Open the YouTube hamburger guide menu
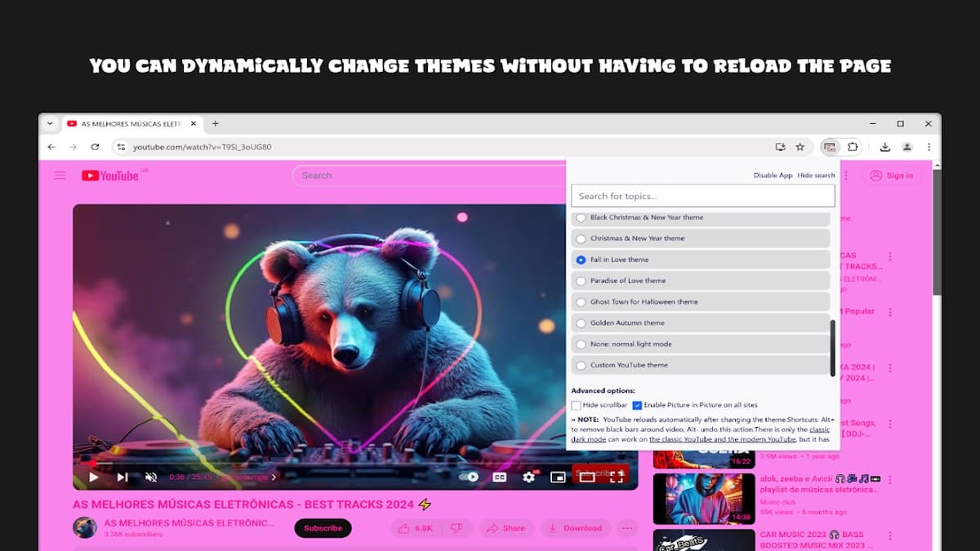 60,176
